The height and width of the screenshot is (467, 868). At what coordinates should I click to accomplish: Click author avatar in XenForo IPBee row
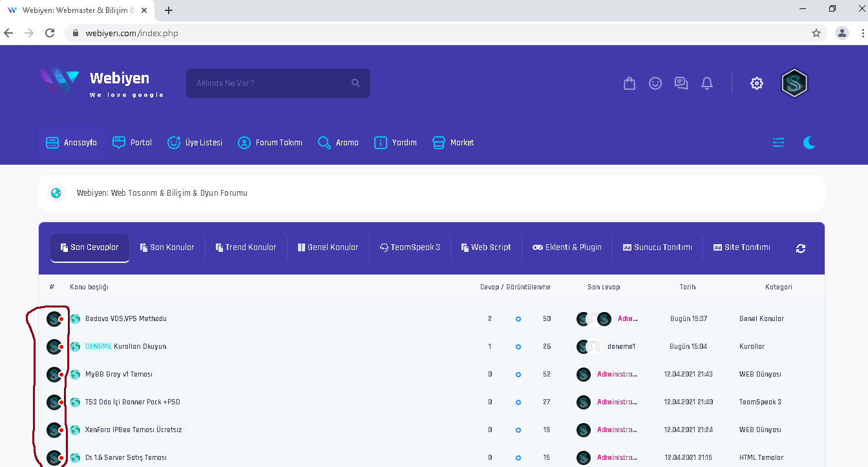tap(54, 430)
